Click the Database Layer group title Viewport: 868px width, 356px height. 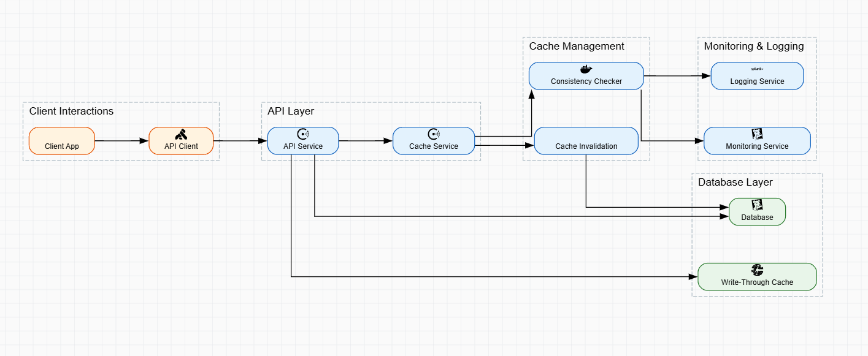coord(735,182)
